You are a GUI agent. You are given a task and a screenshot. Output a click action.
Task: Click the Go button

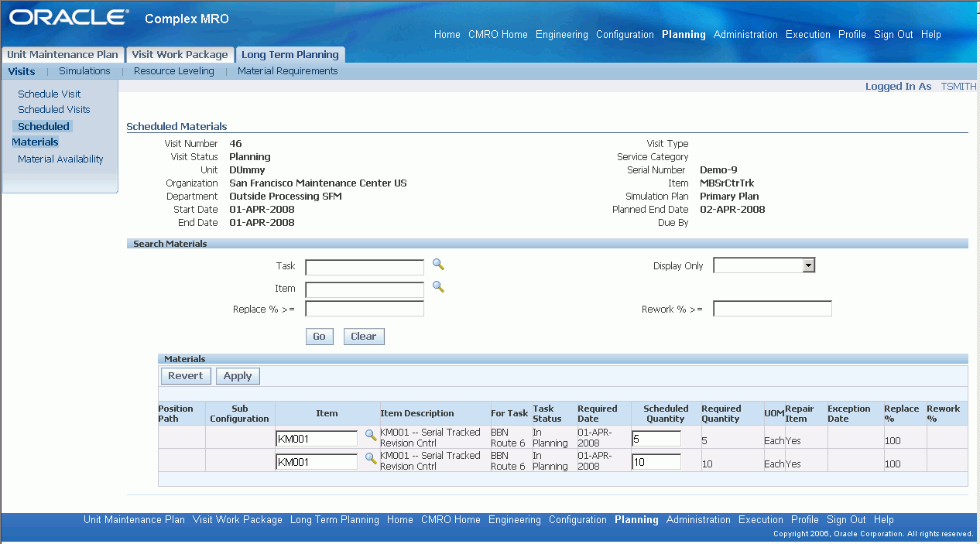coord(319,337)
